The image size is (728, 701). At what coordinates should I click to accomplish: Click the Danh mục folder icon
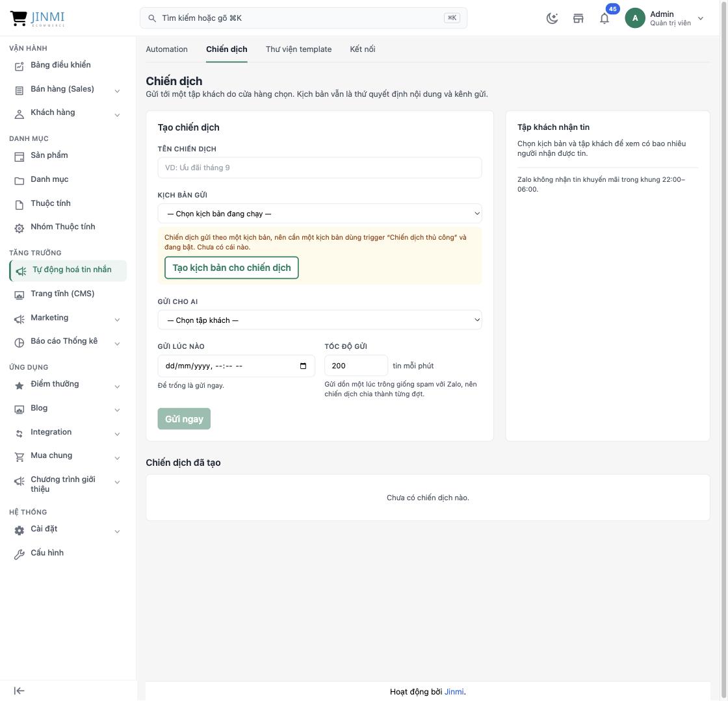tap(19, 181)
